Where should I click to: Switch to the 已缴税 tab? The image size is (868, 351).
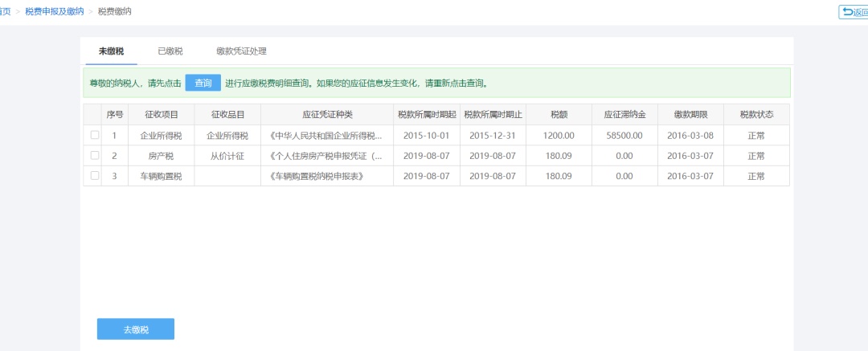point(170,51)
